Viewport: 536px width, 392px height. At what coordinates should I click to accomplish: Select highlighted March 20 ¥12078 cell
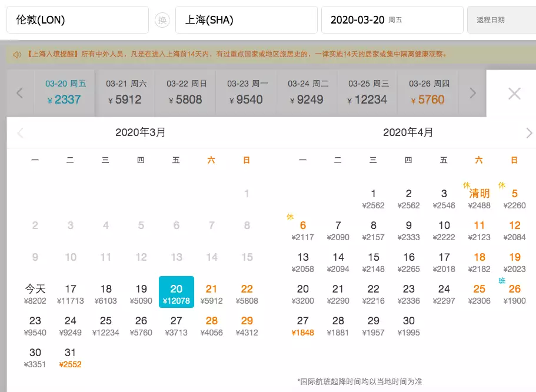coord(177,293)
